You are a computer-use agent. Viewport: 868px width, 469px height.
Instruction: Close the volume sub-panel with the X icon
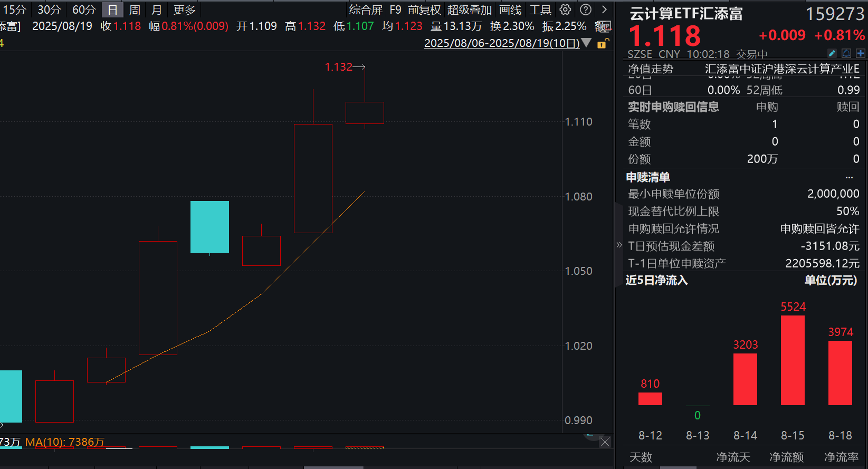605,442
